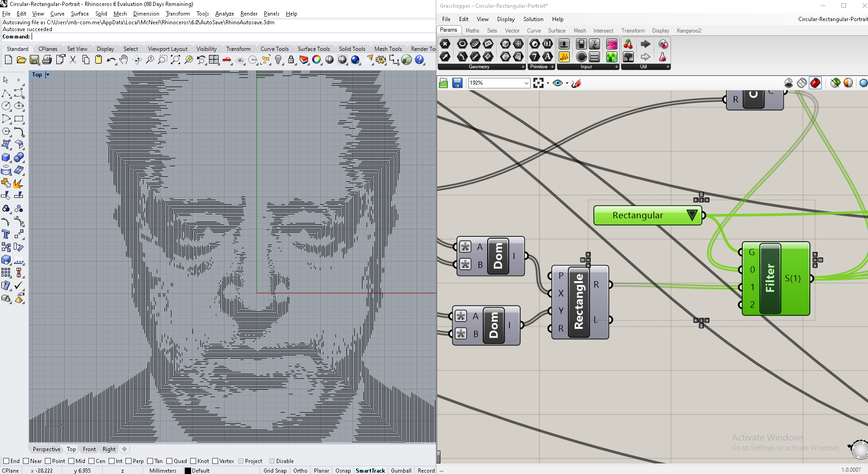Switch to the Maths tab in Grasshopper

[x=472, y=31]
